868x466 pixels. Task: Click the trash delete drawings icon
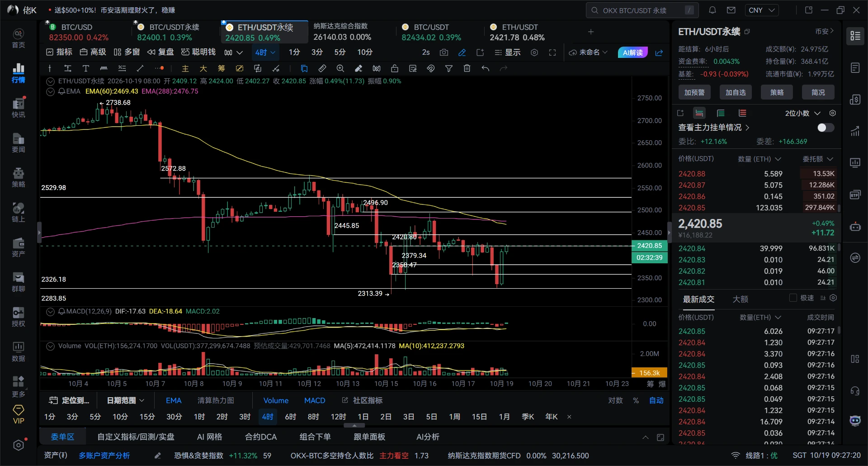point(467,68)
